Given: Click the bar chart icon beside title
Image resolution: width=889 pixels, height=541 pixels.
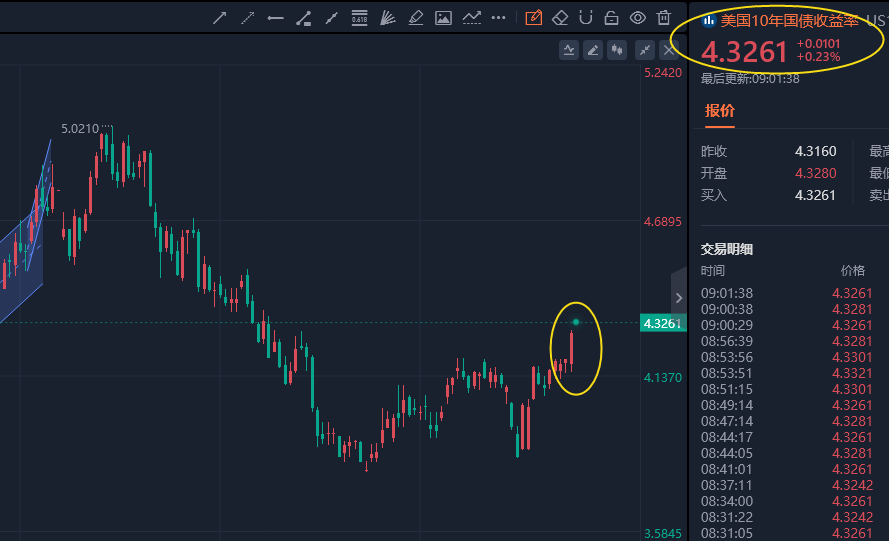Looking at the screenshot, I should click(x=709, y=21).
